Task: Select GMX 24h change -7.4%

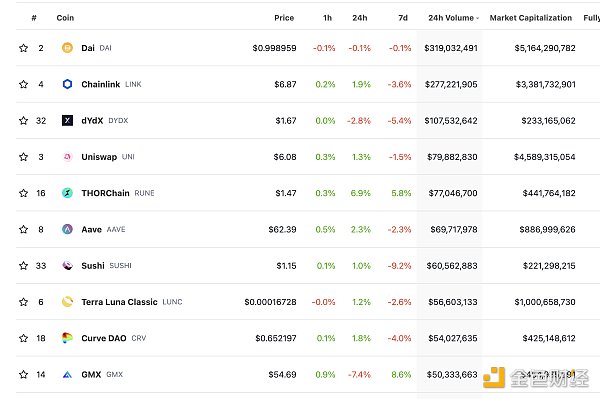Action: point(359,374)
